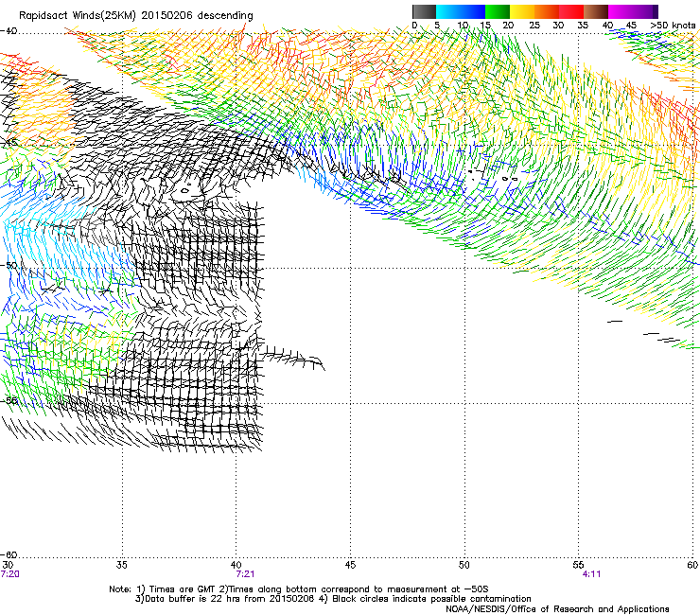Click the 'NOAA/NESDIS/Office of Research and Applications' credit

(x=557, y=609)
